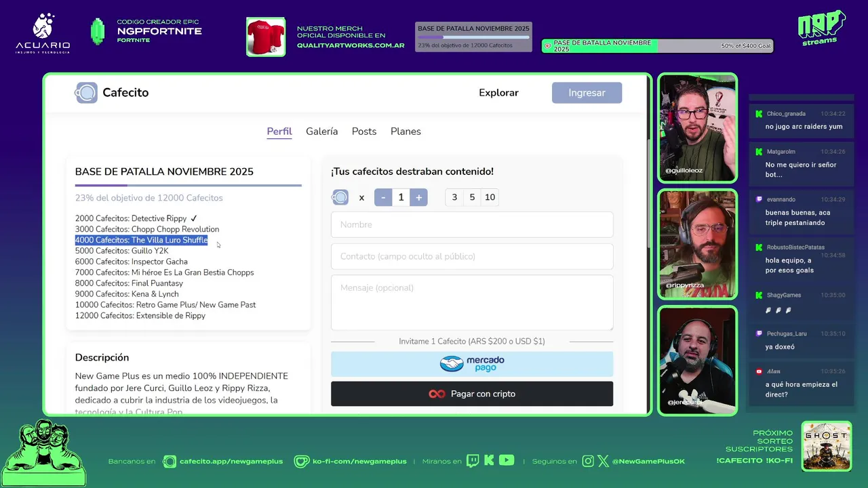Image resolution: width=868 pixels, height=488 pixels.
Task: Click Kick badge next to Matgarolm
Action: tap(759, 152)
